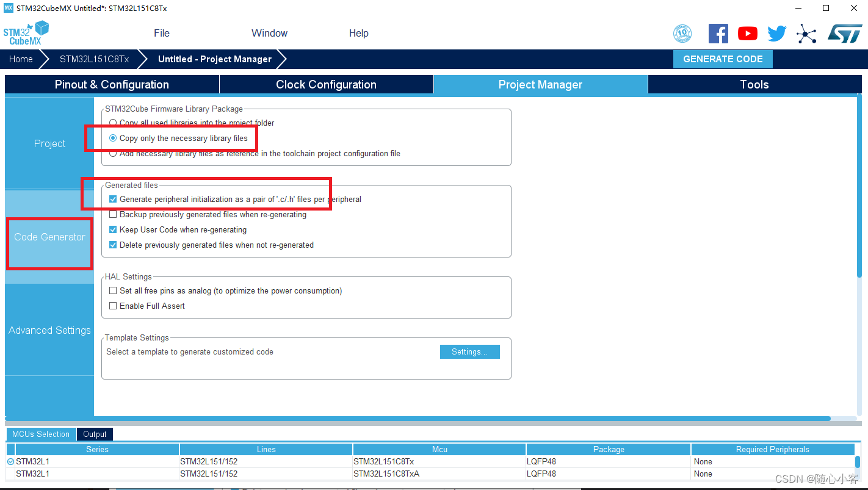Viewport: 868px width, 490px height.
Task: Select 'Copy all used libraries' radio option
Action: [x=113, y=123]
